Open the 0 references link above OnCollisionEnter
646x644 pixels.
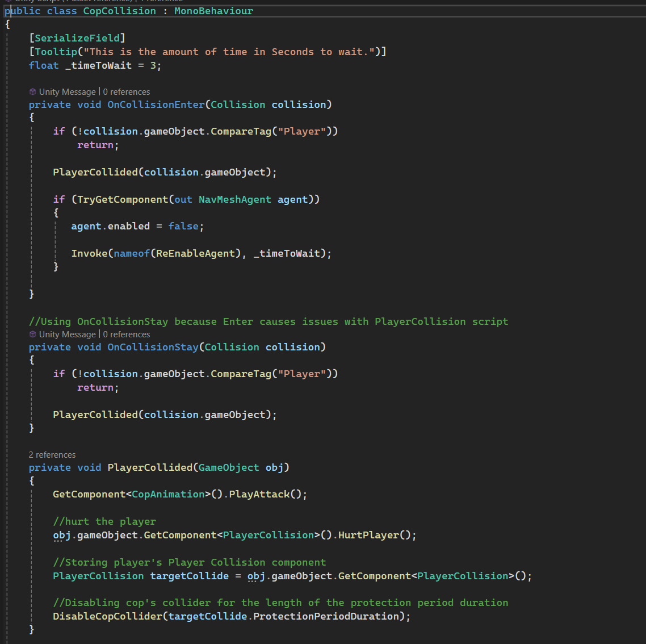pyautogui.click(x=127, y=92)
